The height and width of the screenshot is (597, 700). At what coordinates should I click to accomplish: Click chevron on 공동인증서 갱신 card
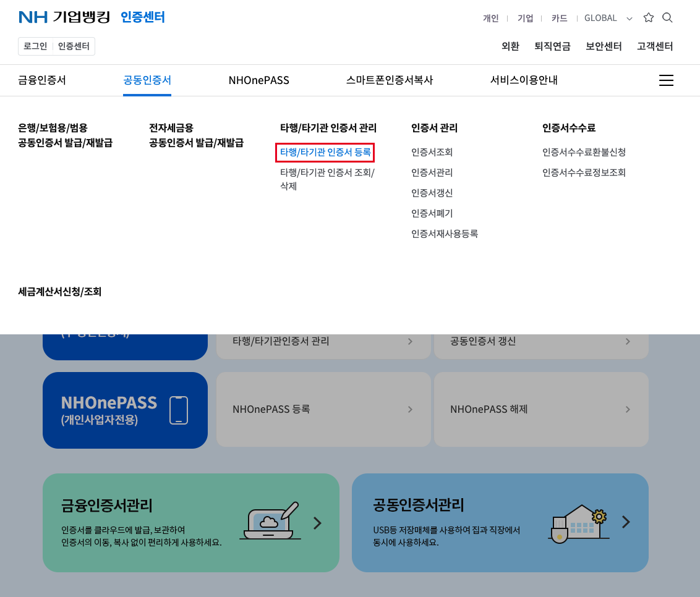628,341
